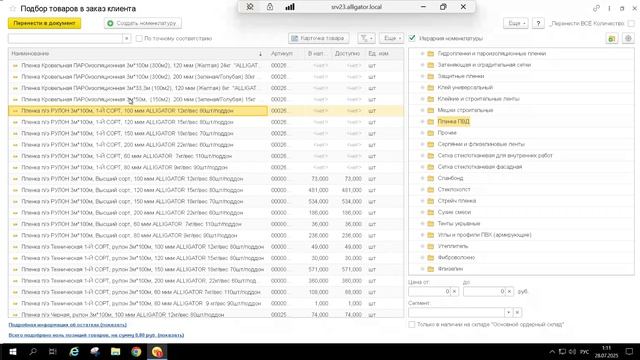The image size is (640, 360).
Task: Open "Карточка товара" for the selected item
Action: 318,38
